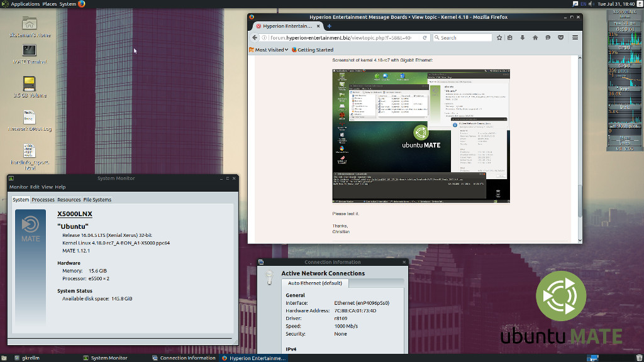The height and width of the screenshot is (362, 644).
Task: Click the interface value 'Ethernet (enP4096p5s0)'
Action: pos(362,303)
